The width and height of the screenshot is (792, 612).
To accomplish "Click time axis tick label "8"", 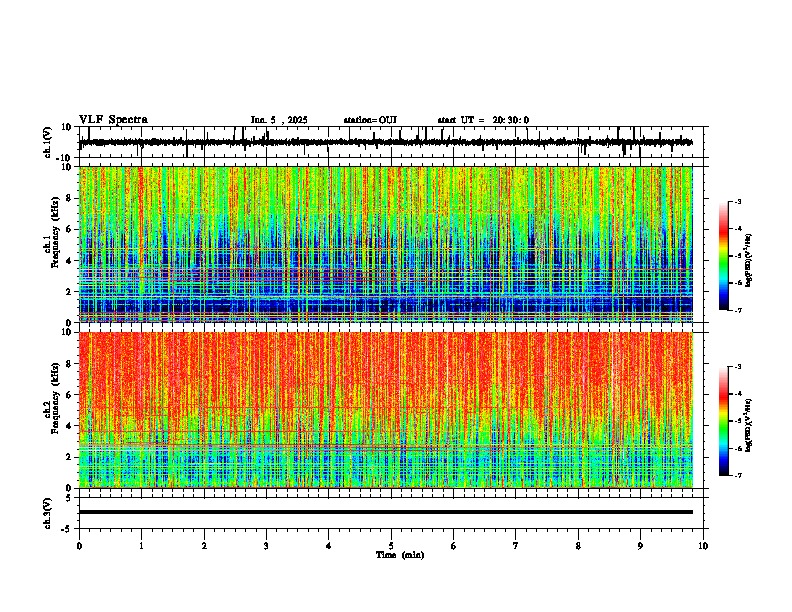I will [578, 546].
